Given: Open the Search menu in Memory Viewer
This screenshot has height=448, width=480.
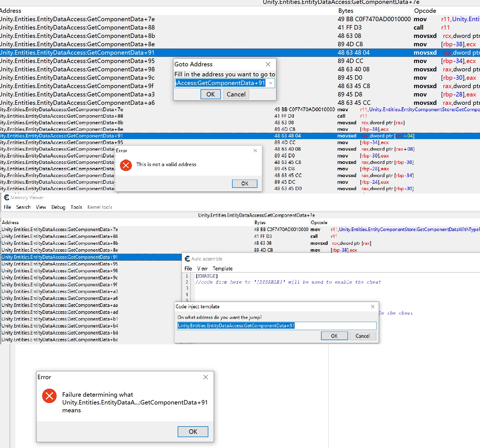Looking at the screenshot, I should pos(23,207).
